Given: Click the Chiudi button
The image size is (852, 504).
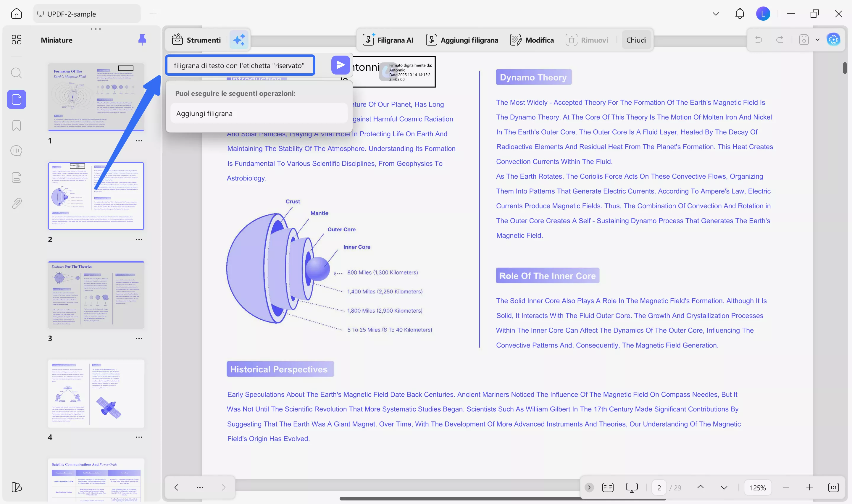Looking at the screenshot, I should pyautogui.click(x=636, y=40).
